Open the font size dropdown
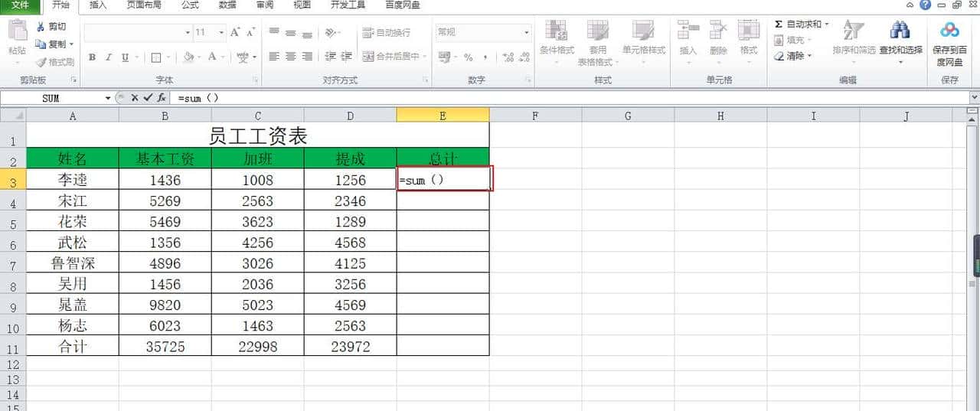The width and height of the screenshot is (980, 411). pyautogui.click(x=221, y=32)
